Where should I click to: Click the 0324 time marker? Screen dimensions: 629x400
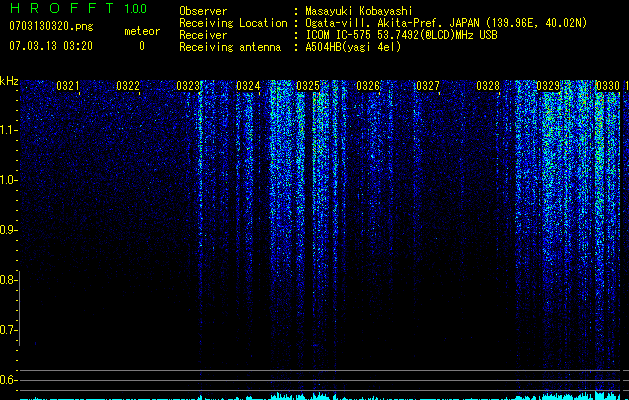pos(248,86)
